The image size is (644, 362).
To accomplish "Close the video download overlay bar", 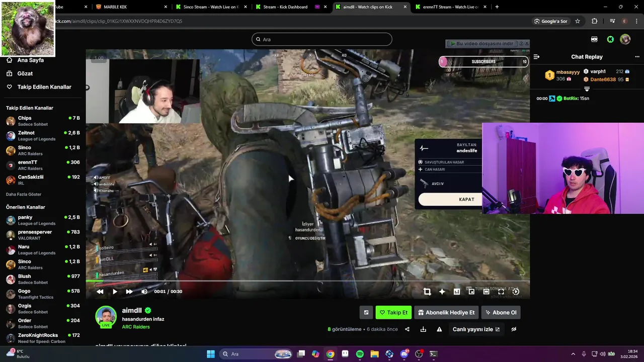I will click(527, 44).
